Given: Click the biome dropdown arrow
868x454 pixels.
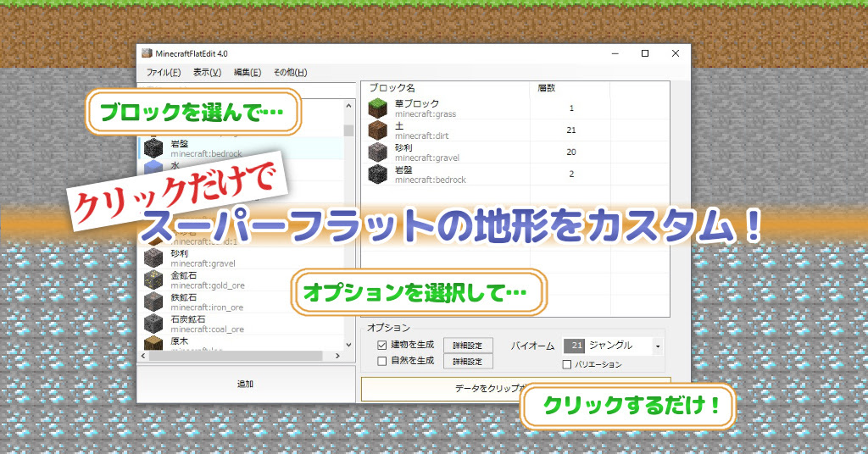Looking at the screenshot, I should click(658, 346).
